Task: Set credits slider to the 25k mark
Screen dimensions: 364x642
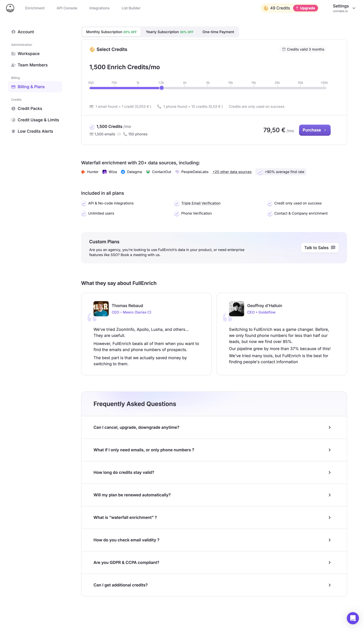Action: pos(277,88)
